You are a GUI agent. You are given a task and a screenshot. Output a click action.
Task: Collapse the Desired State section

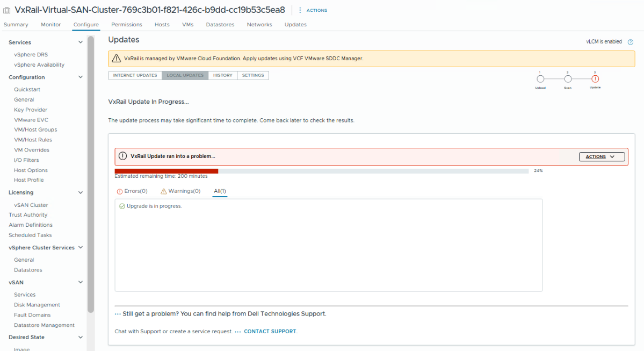click(81, 337)
